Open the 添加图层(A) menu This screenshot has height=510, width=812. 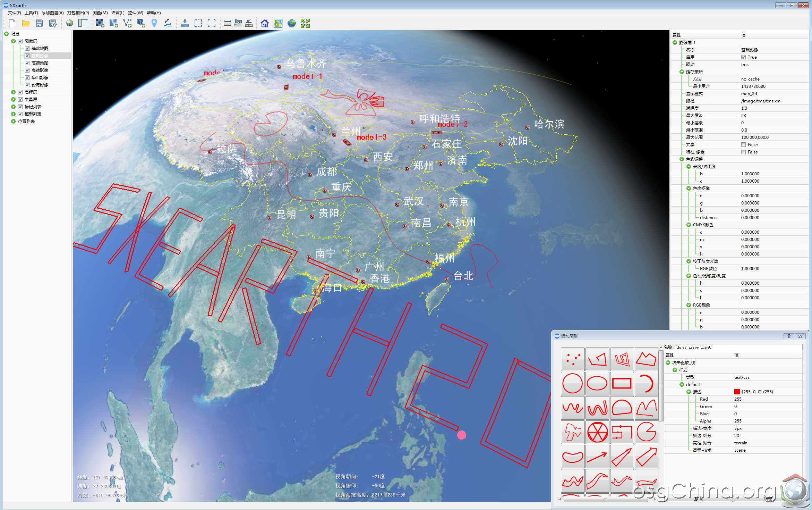(53, 12)
